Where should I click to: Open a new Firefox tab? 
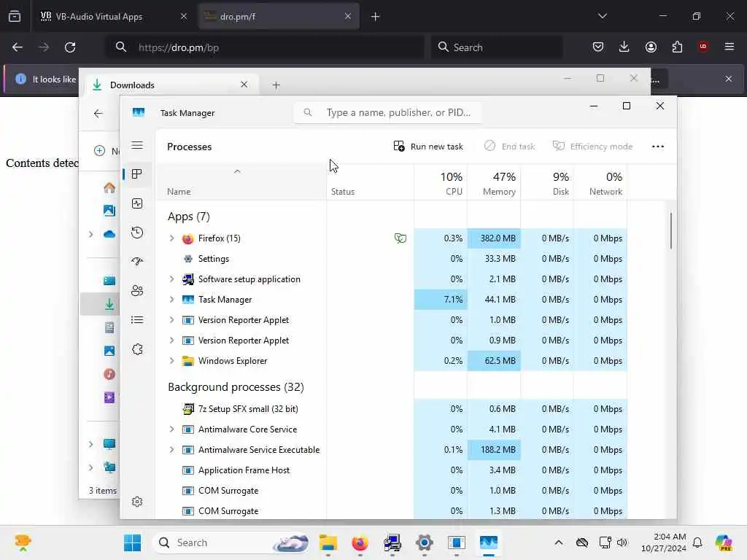pyautogui.click(x=376, y=17)
